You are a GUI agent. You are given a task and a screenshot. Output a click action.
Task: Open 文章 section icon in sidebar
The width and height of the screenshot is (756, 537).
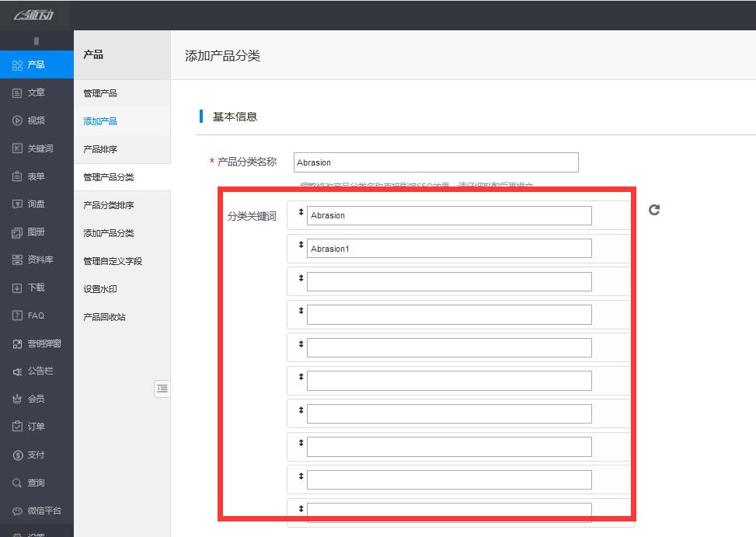17,92
